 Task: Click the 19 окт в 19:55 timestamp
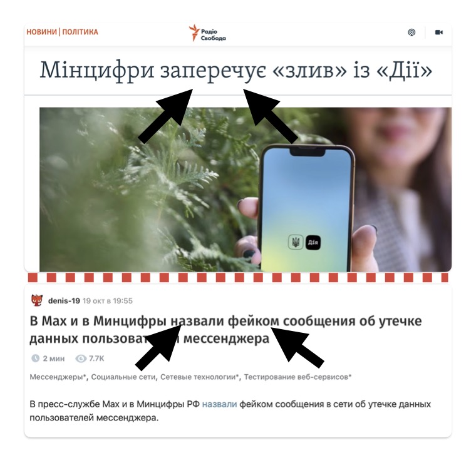(108, 301)
